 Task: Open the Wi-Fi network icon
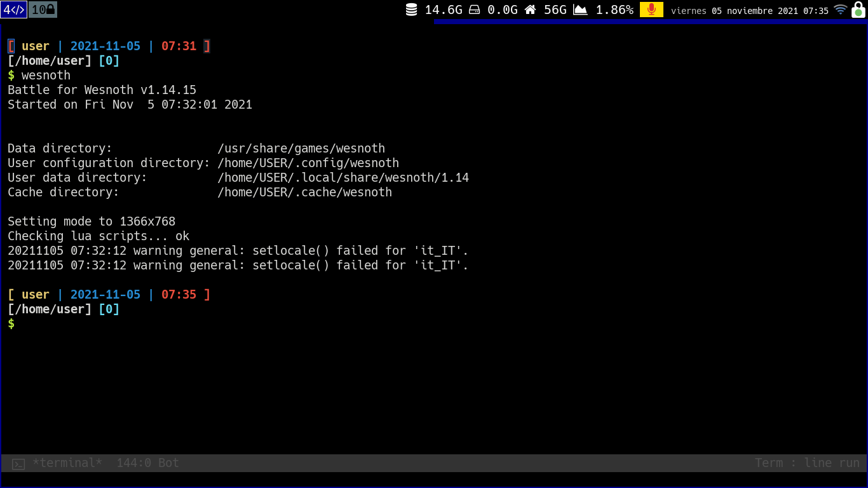point(841,10)
